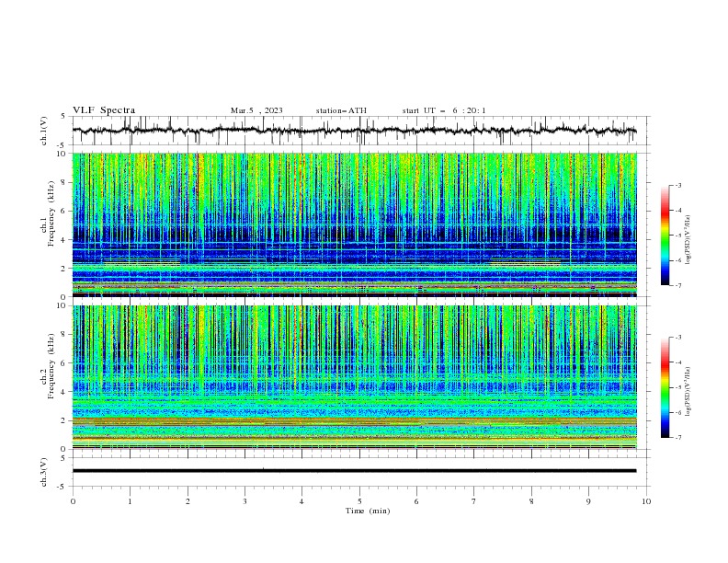
Task: Click the "Time (min)" axis label
Action: (368, 511)
